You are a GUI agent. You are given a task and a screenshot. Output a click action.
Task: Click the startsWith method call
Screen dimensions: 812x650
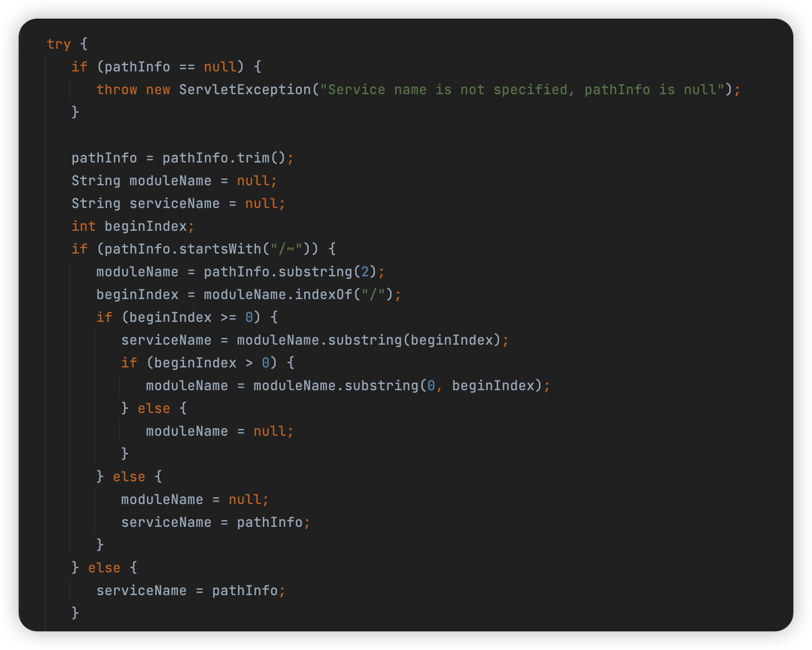pos(220,249)
